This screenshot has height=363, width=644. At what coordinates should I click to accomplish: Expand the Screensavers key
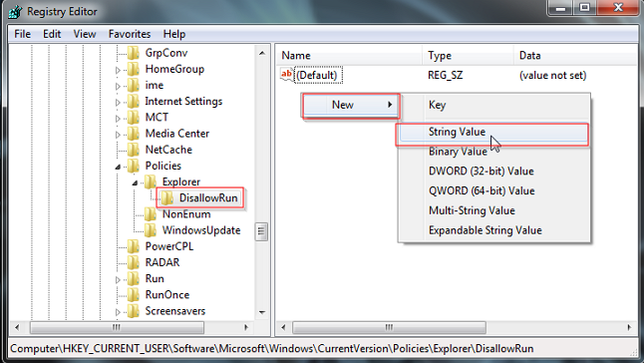(x=118, y=312)
